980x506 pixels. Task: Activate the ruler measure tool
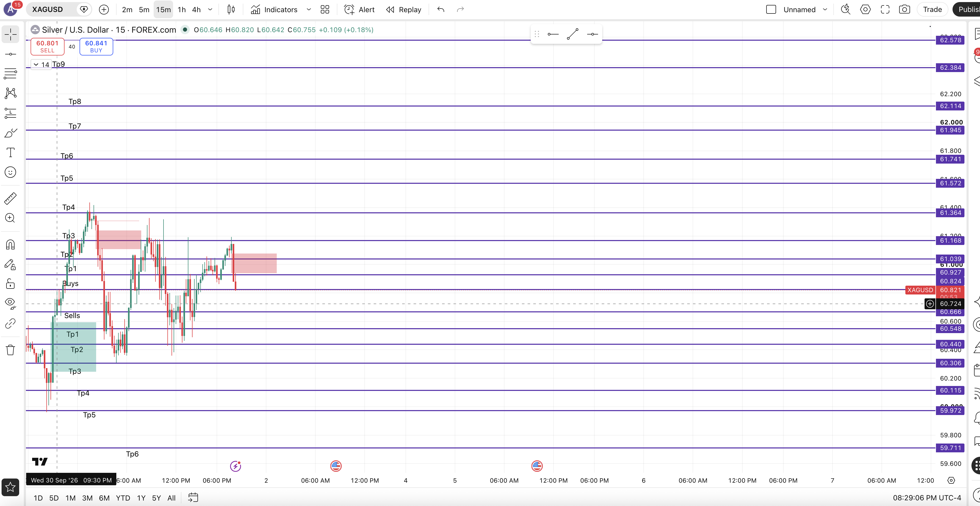coord(11,198)
